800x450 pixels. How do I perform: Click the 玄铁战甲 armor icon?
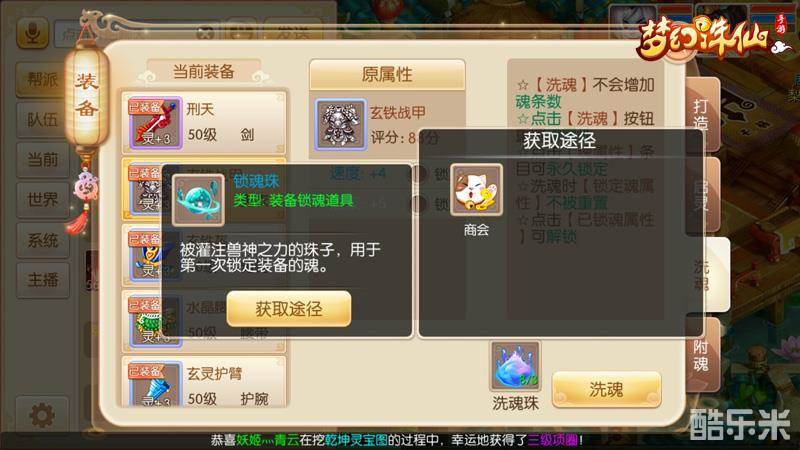point(340,124)
